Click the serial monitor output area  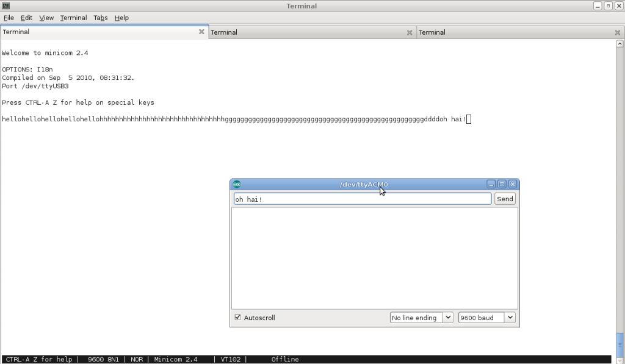(375, 258)
